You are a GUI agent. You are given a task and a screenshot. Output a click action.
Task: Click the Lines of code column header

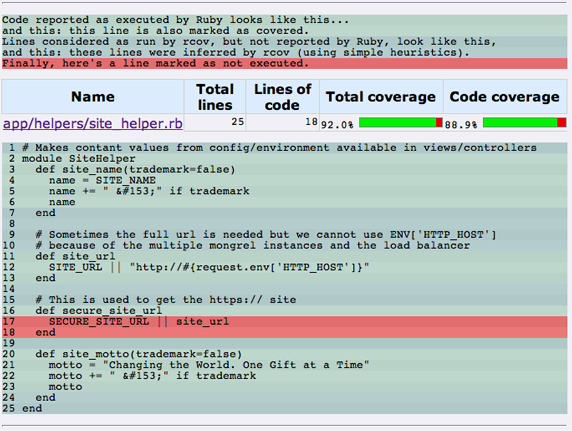point(282,97)
